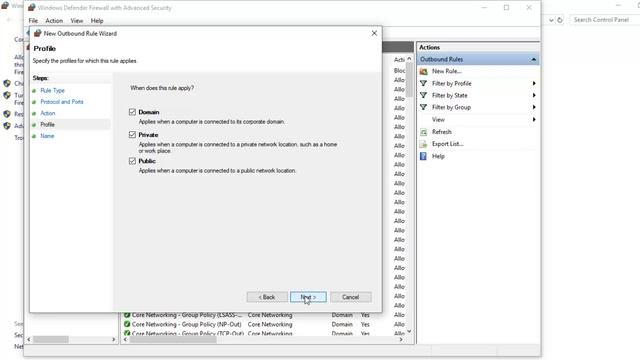
Task: Expand the Filter by Profile submenu arrow
Action: 534,83
